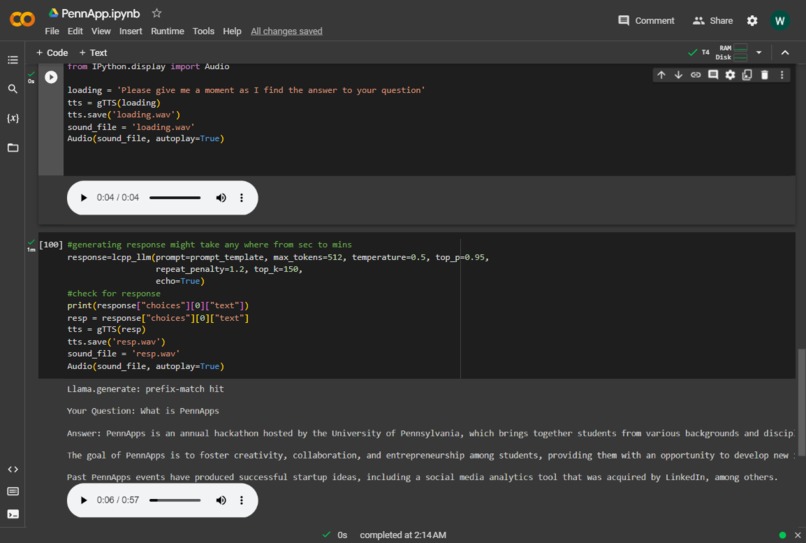Click the Share button
Image resolution: width=806 pixels, height=543 pixels.
[x=712, y=21]
